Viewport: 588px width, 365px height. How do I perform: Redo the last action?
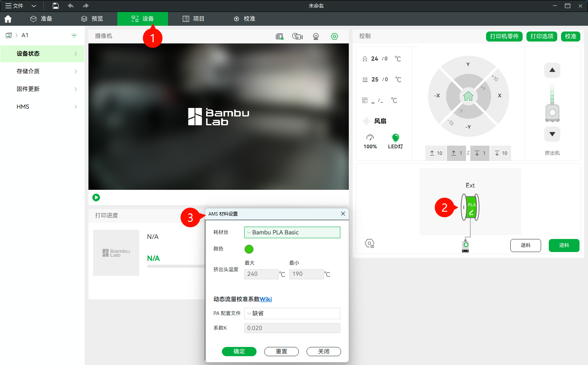tap(86, 6)
